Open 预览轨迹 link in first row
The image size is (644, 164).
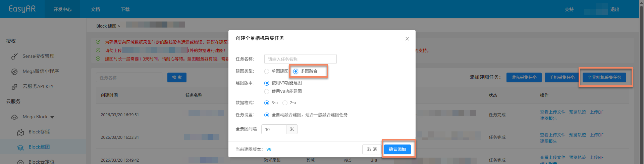pyautogui.click(x=577, y=112)
